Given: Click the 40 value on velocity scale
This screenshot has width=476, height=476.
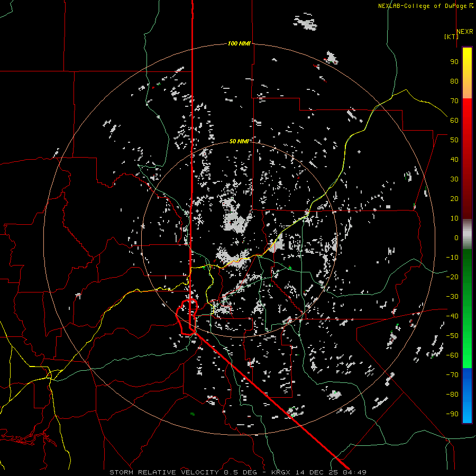Looking at the screenshot, I should (x=454, y=160).
